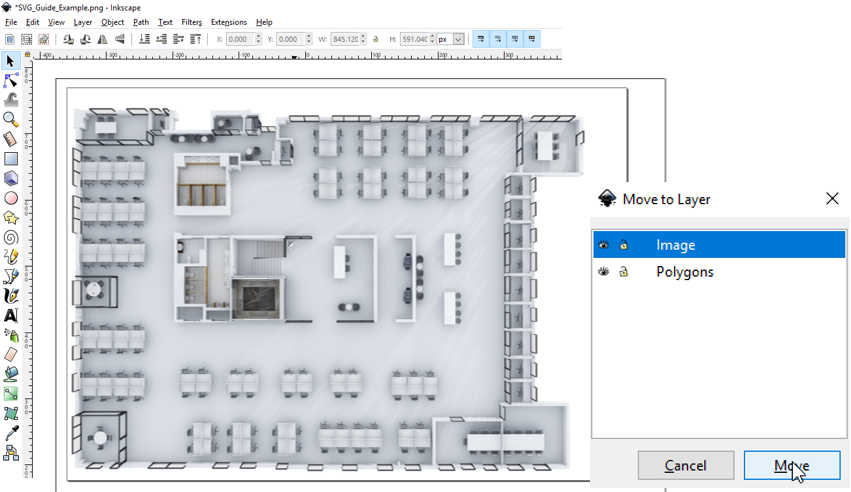Pick the Color dropper tool

11,432
